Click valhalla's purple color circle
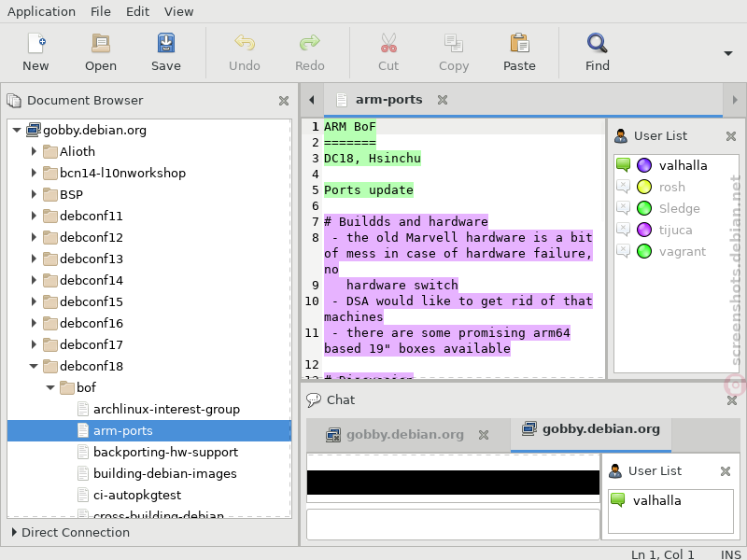 pyautogui.click(x=644, y=165)
